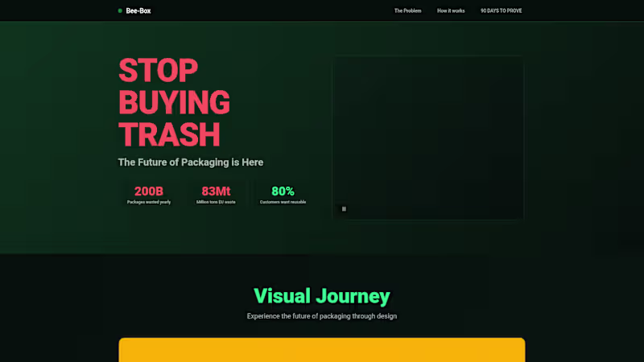Select the 200B statistic value

(149, 191)
